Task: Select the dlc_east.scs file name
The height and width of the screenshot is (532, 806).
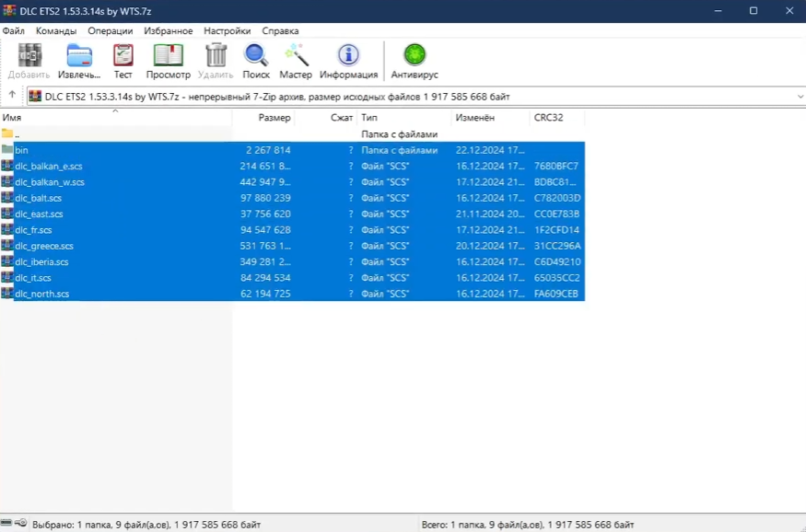Action: tap(39, 214)
